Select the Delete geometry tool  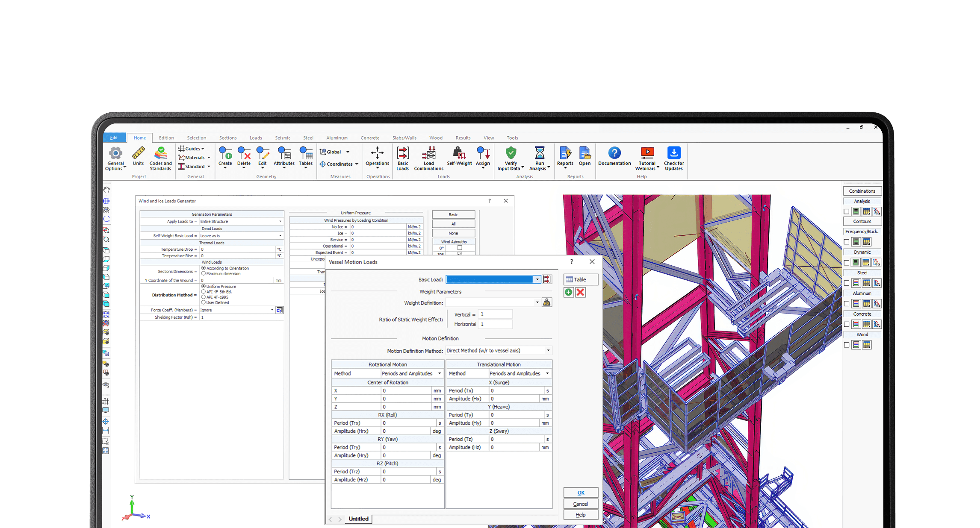(244, 157)
